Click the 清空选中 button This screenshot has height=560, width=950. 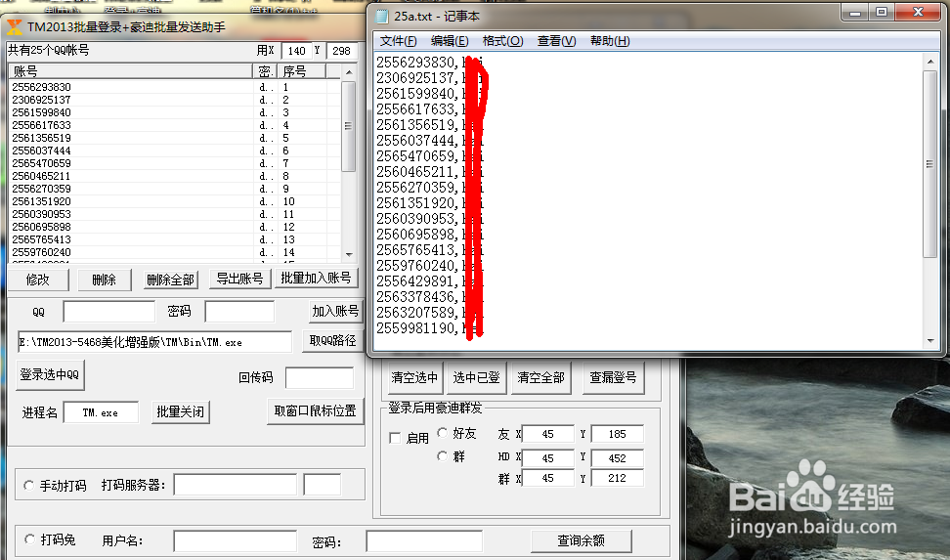click(414, 377)
